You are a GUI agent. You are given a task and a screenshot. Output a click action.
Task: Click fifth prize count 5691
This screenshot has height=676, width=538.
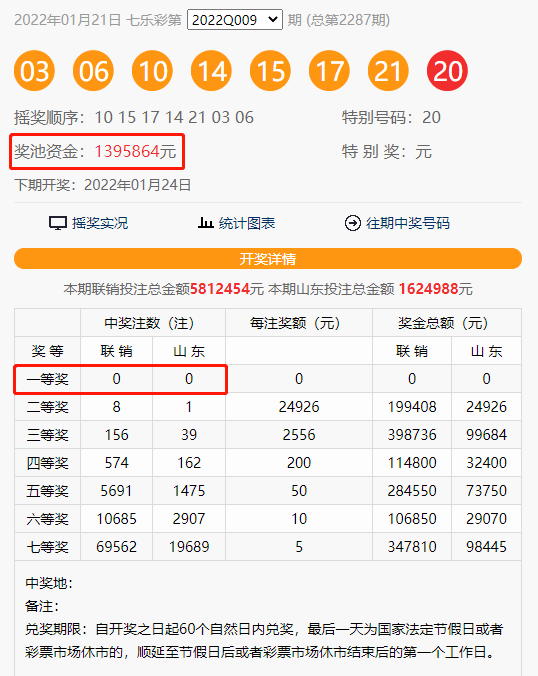click(116, 491)
